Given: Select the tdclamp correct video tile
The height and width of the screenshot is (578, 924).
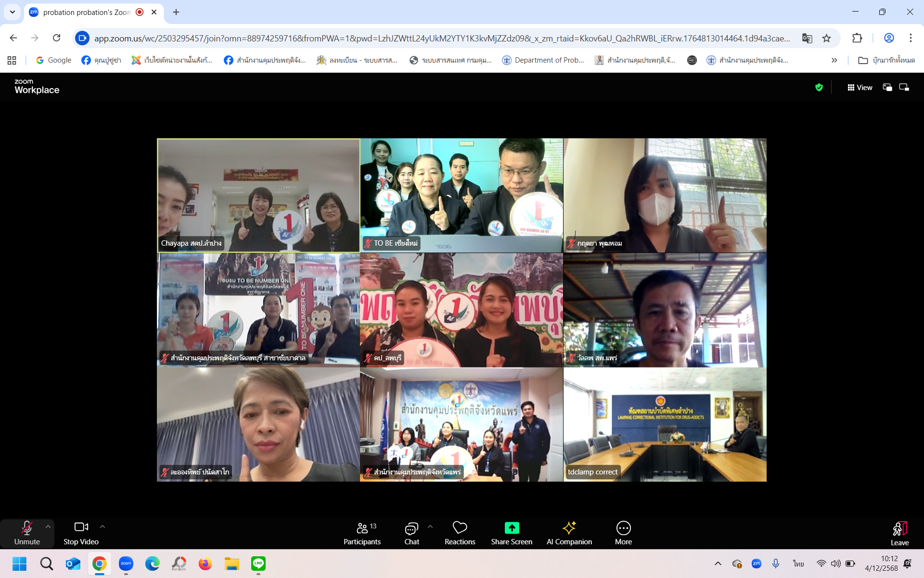Looking at the screenshot, I should coord(665,424).
